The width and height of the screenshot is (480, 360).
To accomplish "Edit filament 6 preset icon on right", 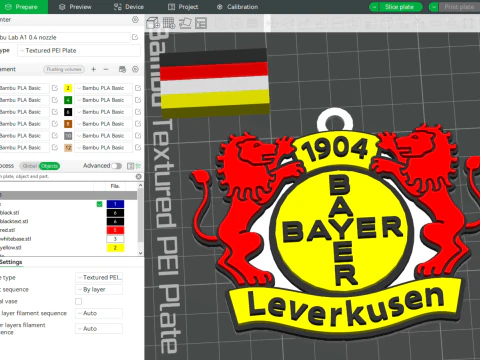I will pos(138,112).
